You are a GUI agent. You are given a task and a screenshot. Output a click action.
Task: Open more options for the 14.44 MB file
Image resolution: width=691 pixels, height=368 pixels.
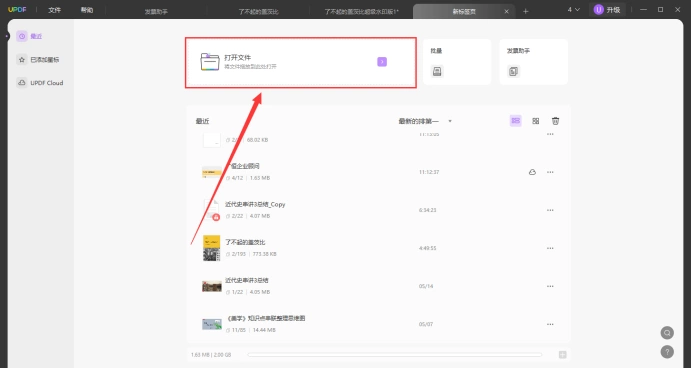click(x=550, y=324)
